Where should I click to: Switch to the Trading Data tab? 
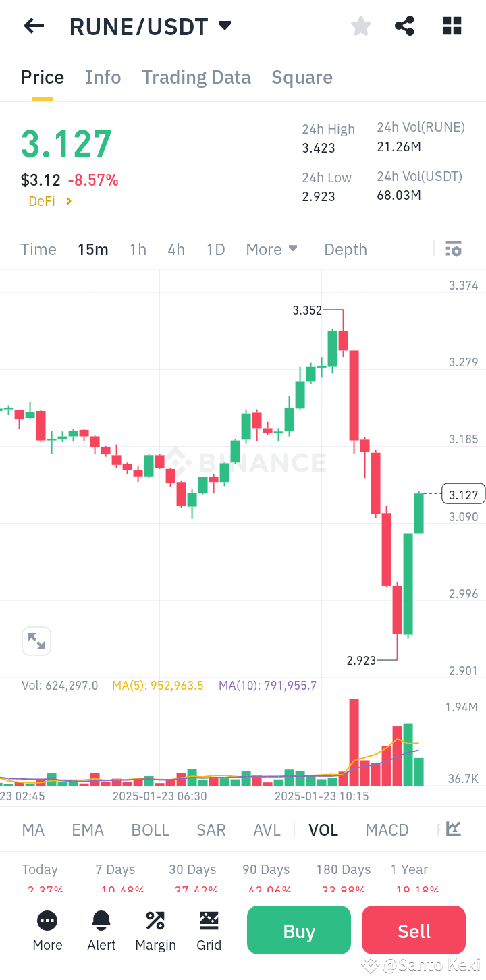196,77
